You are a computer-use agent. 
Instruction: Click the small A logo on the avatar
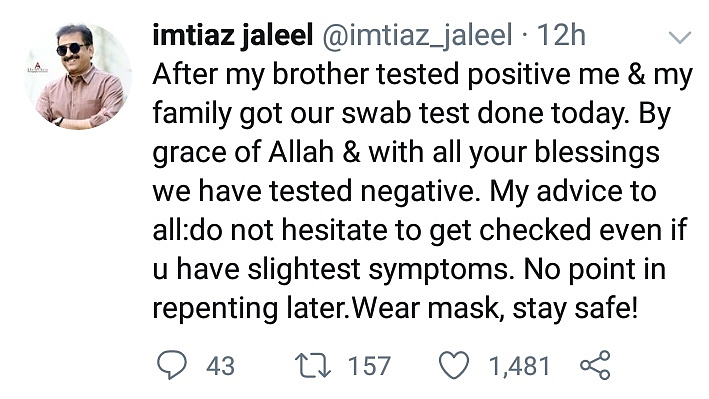tap(38, 68)
